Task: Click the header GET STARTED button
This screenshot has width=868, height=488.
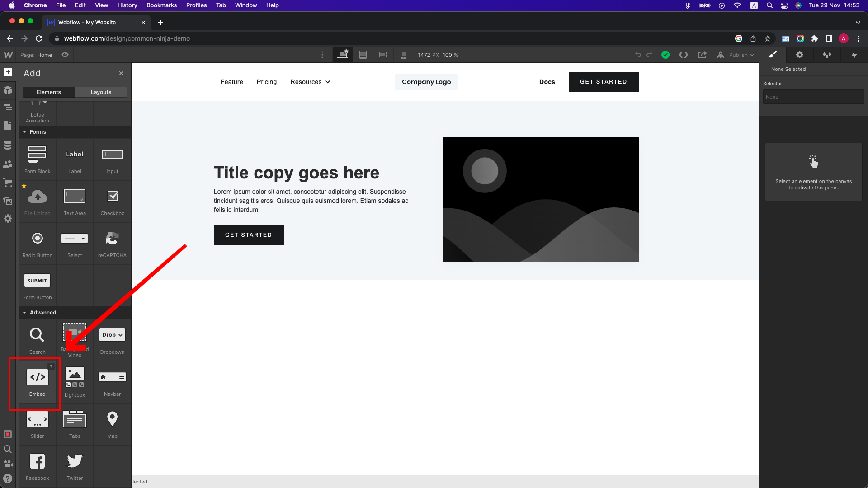Action: pyautogui.click(x=604, y=82)
